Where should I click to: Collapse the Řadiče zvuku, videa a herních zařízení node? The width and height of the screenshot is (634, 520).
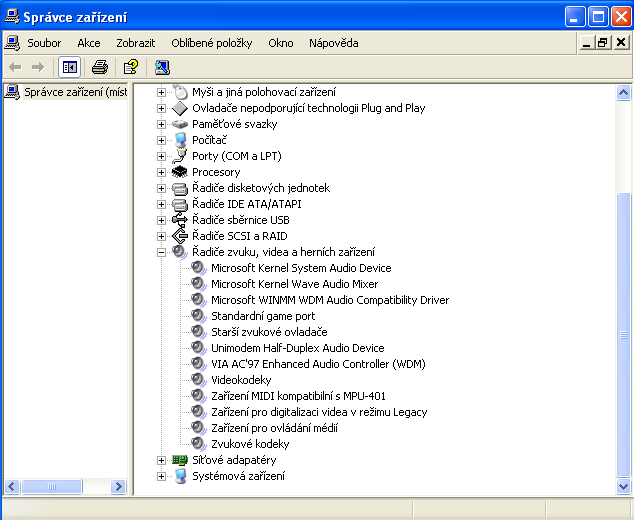[x=161, y=252]
